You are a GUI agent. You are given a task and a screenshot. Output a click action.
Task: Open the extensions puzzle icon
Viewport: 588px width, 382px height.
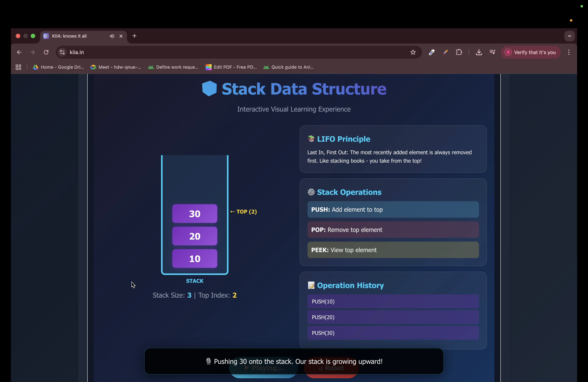click(x=459, y=52)
